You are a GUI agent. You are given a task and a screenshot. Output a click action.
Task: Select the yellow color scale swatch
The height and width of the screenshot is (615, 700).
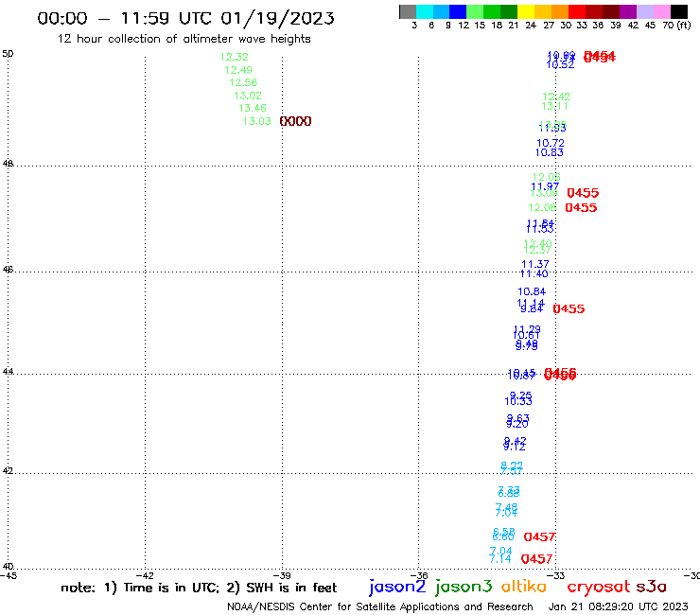[526, 11]
